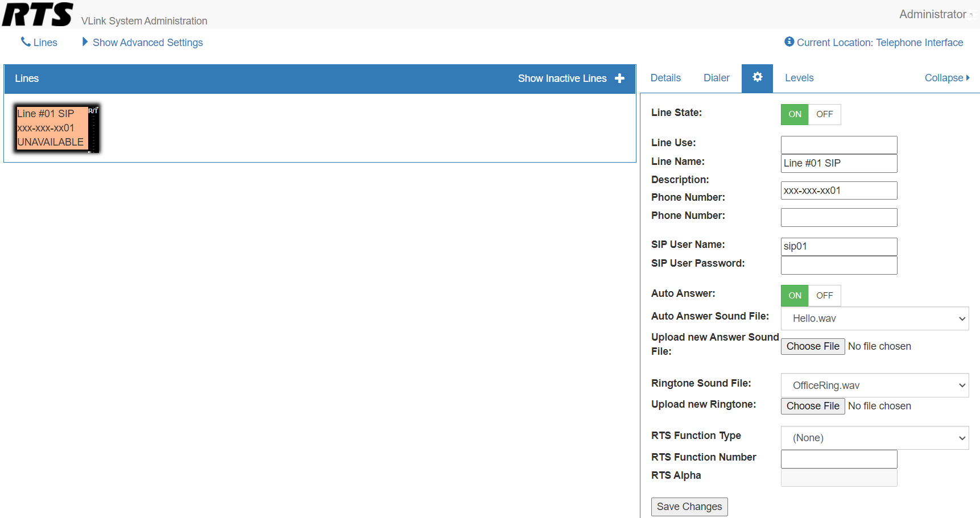Change the Ringtone Sound File selection
This screenshot has width=980, height=518.
click(874, 385)
